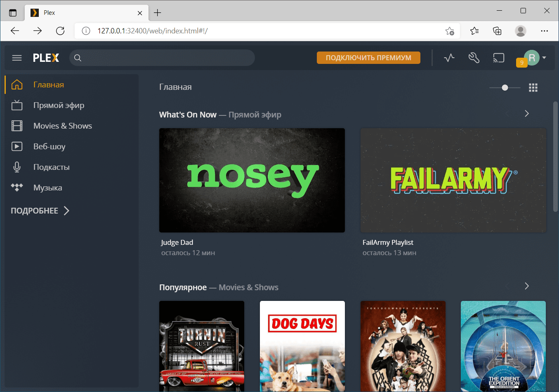Click the TV icon beside Прямой эфир
559x392 pixels.
17,105
